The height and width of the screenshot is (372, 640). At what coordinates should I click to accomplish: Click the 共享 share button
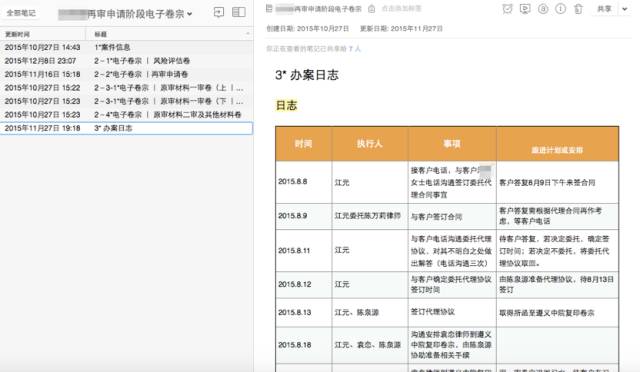(x=604, y=9)
